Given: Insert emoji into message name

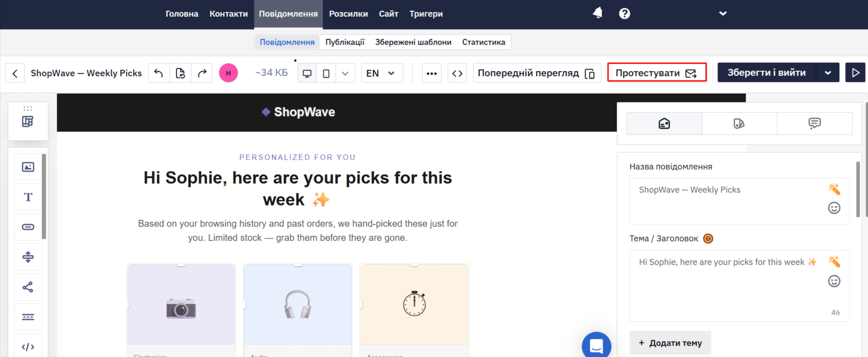Looking at the screenshot, I should tap(834, 208).
